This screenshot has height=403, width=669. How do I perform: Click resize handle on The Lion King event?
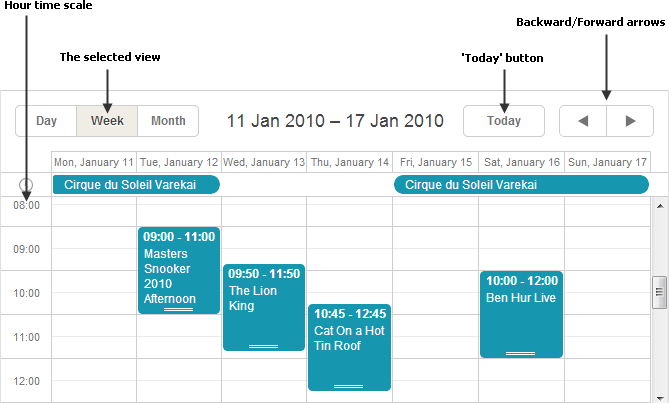coord(264,346)
